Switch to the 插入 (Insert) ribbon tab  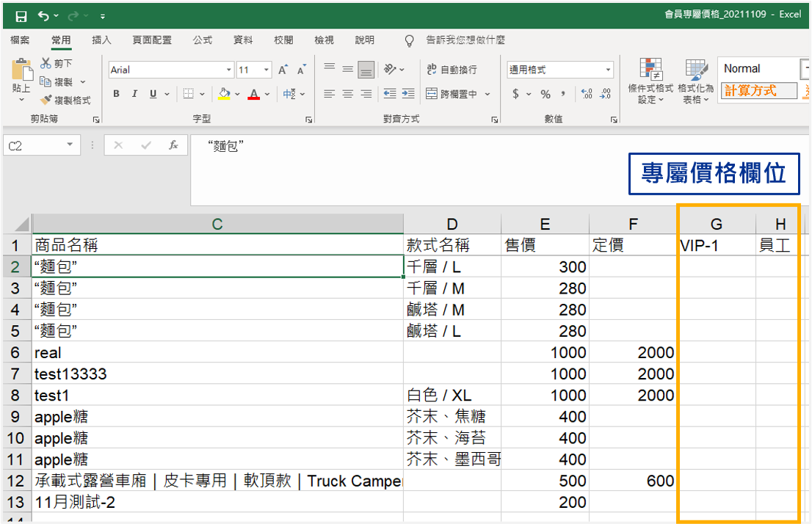pos(101,40)
